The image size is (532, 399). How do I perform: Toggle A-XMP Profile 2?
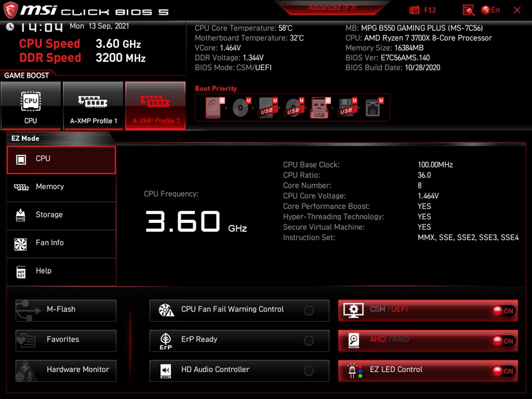coord(155,106)
